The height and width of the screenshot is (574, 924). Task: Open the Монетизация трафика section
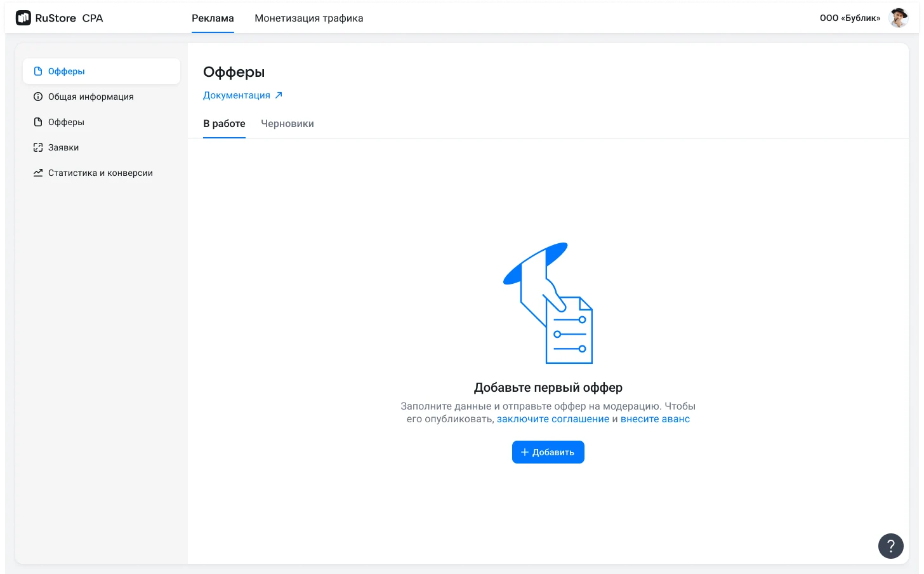308,18
